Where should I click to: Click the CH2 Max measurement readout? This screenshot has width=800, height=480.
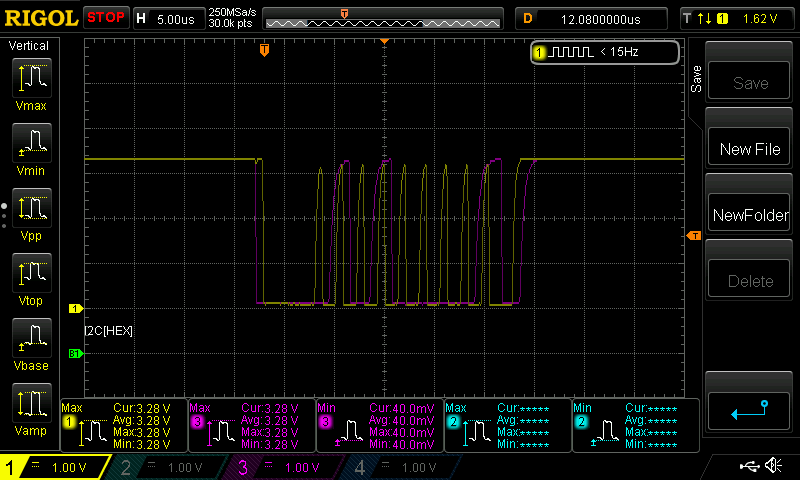click(508, 425)
